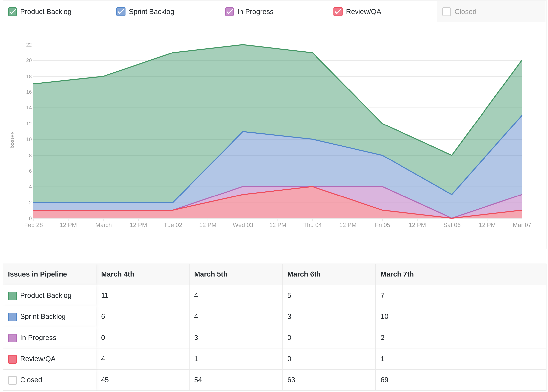
Task: Click Closed row label in table
Action: [31, 380]
